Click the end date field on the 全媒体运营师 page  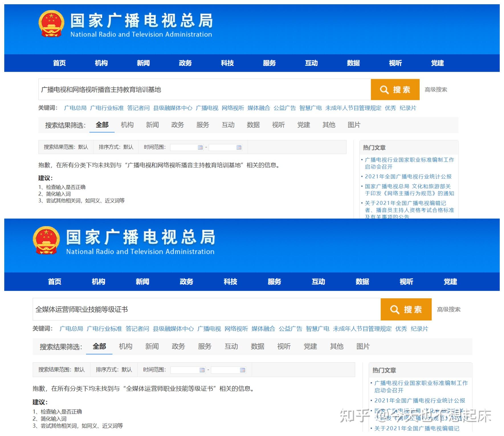(x=228, y=370)
